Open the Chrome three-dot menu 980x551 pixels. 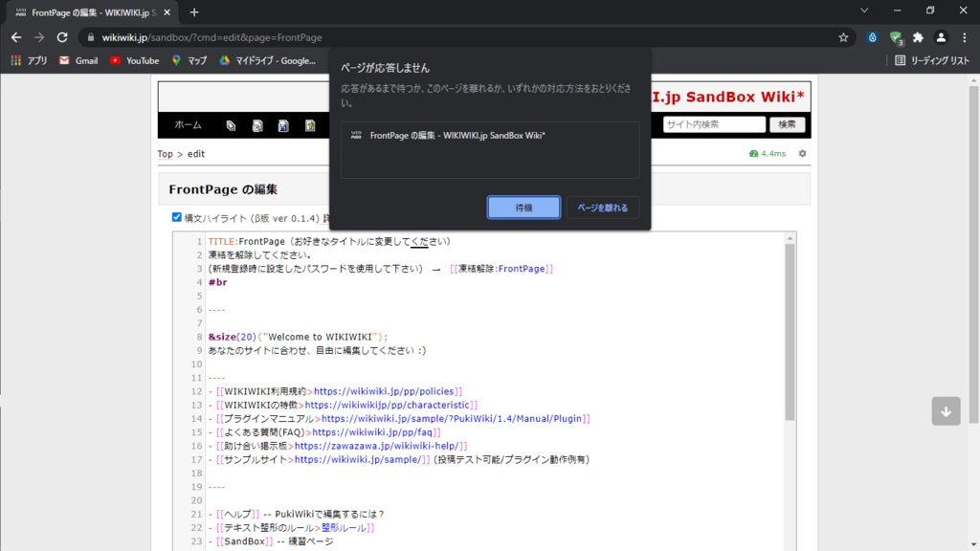point(964,37)
